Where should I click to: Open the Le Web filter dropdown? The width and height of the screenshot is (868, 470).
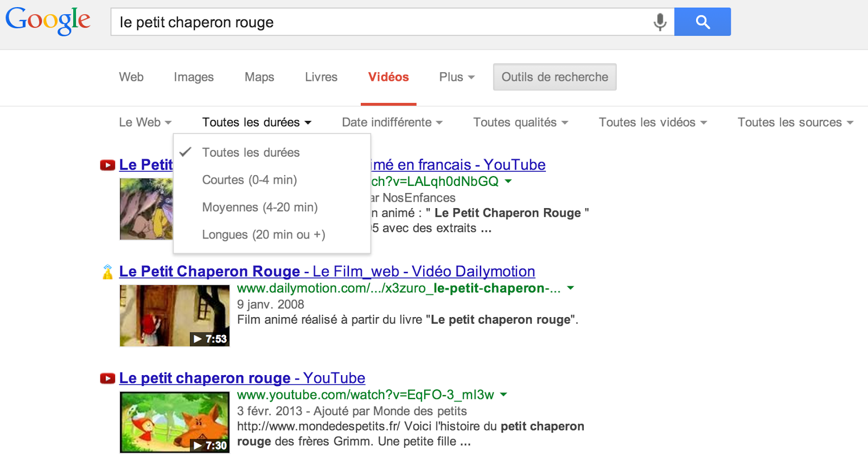145,123
